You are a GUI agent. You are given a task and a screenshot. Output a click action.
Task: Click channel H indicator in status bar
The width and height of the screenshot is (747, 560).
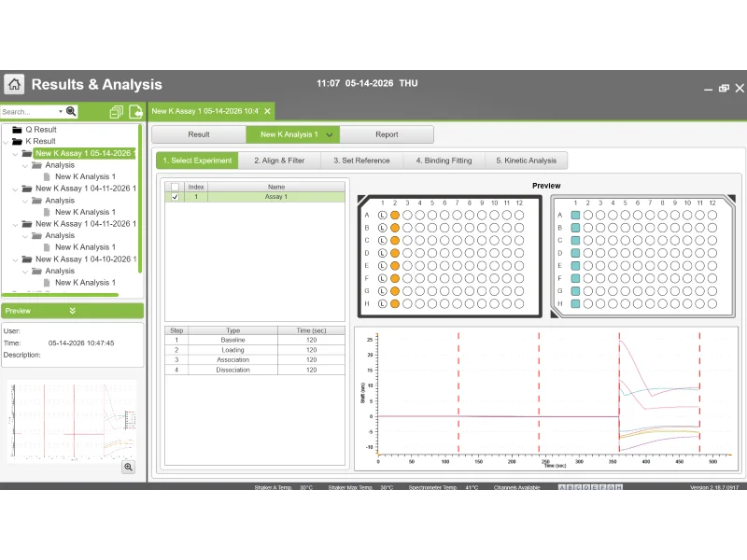[619, 487]
